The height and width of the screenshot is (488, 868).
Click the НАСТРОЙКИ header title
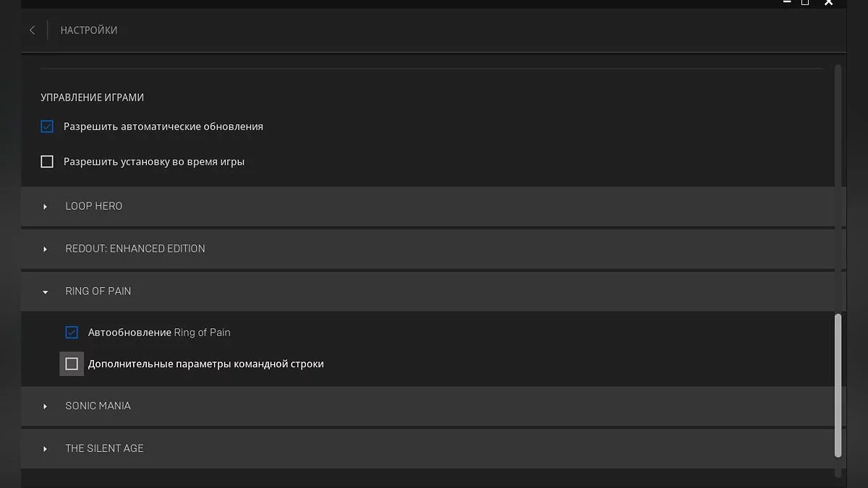(89, 30)
